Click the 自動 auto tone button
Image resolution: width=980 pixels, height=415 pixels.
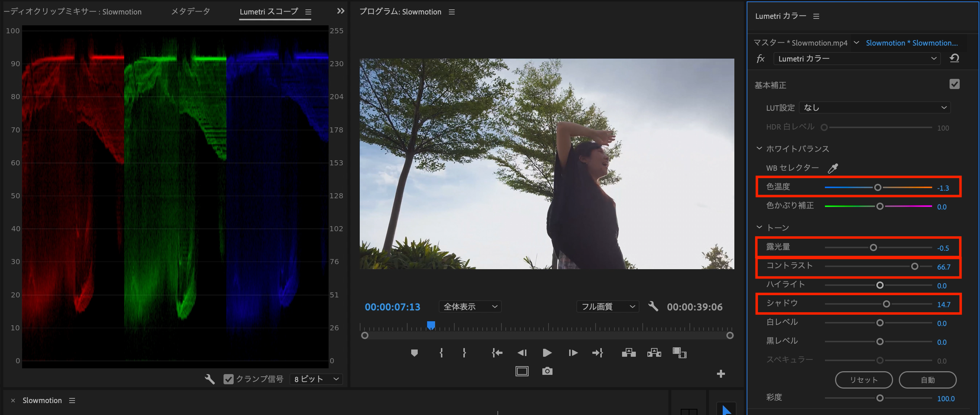927,380
